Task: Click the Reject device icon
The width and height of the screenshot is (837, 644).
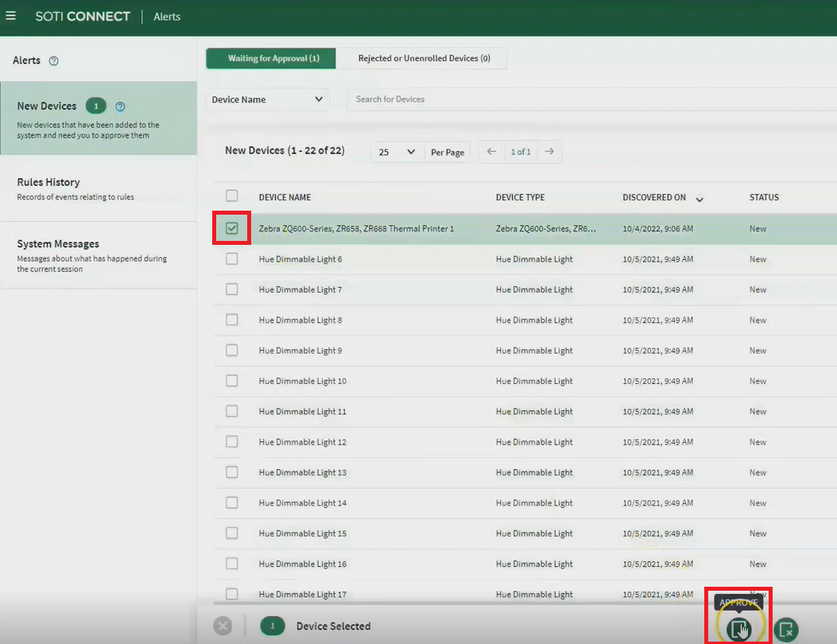Action: pyautogui.click(x=785, y=629)
